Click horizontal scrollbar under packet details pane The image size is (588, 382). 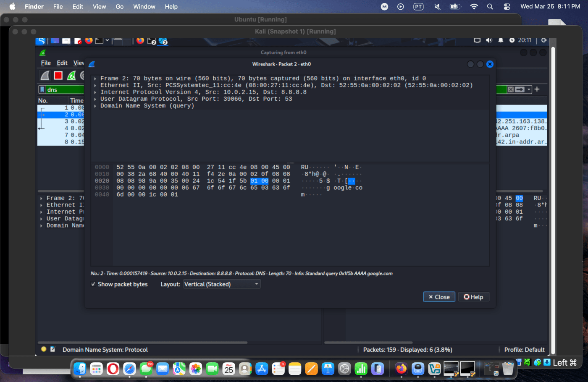[142, 343]
